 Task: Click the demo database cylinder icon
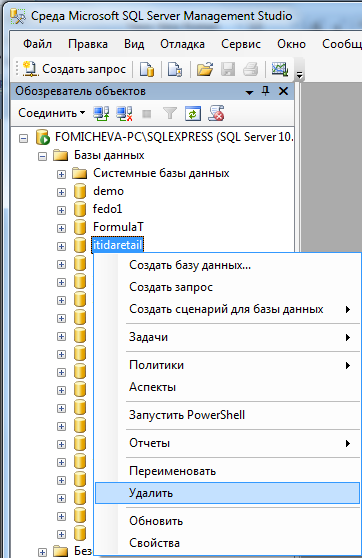coord(80,191)
